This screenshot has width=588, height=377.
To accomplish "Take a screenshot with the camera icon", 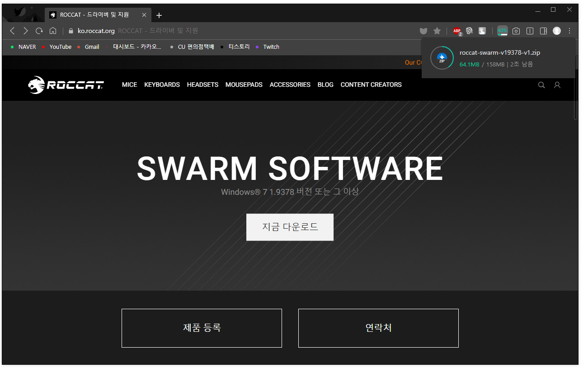I will [x=516, y=31].
